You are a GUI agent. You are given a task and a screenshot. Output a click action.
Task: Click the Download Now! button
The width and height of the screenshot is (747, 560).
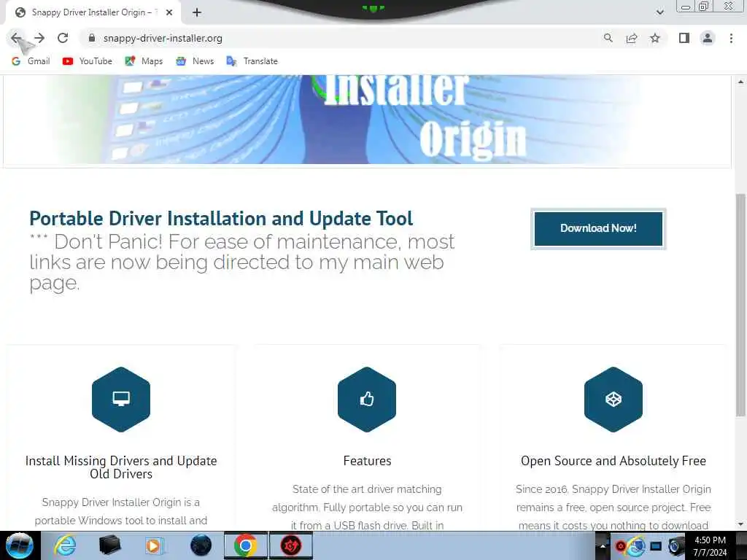(598, 228)
